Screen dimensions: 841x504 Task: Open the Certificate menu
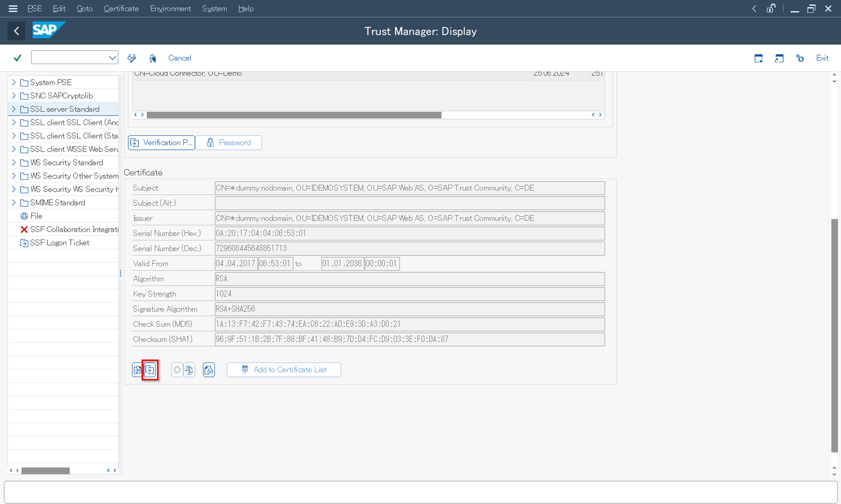[x=121, y=8]
